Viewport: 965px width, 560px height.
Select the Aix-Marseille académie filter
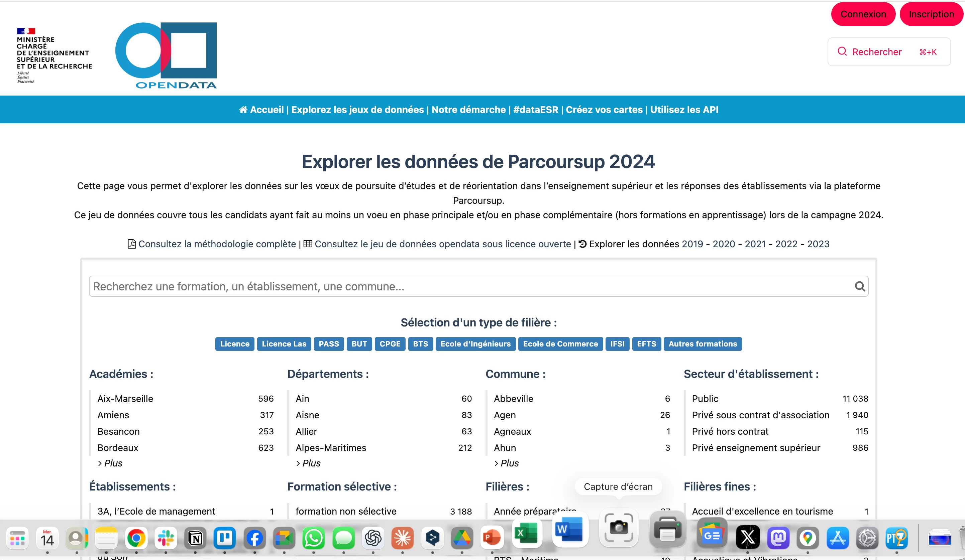[x=125, y=399]
